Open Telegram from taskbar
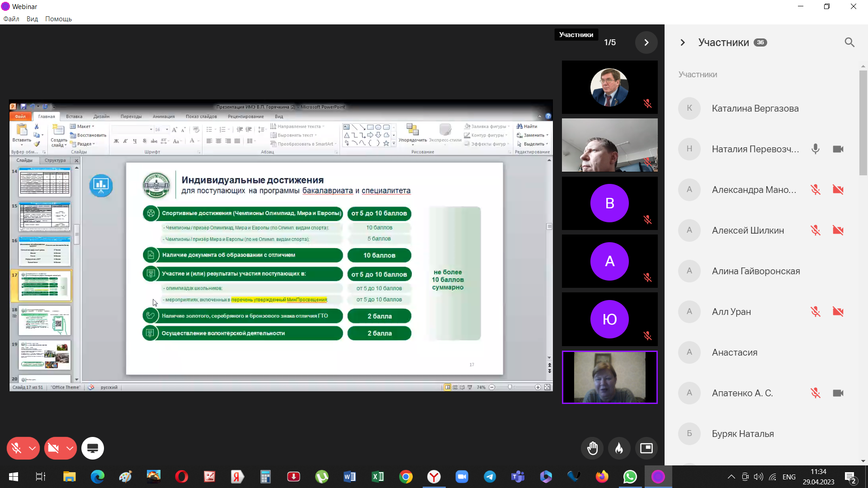The image size is (868, 488). (x=490, y=477)
